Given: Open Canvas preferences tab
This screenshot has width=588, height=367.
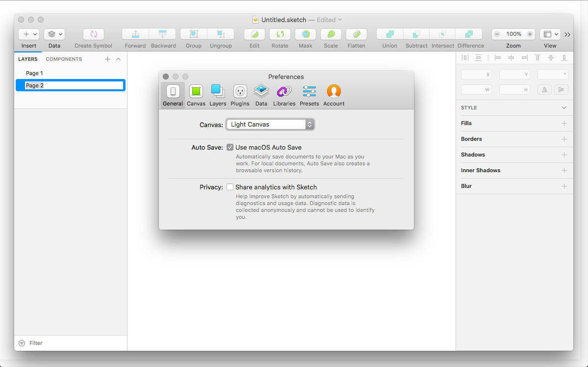Looking at the screenshot, I should pyautogui.click(x=196, y=96).
